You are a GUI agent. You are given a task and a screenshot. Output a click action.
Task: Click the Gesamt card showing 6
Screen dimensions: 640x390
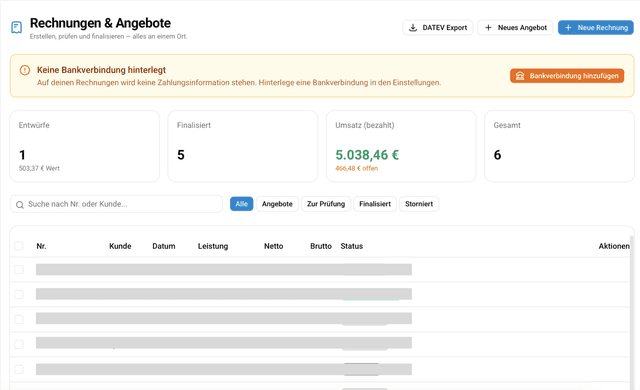pyautogui.click(x=559, y=146)
